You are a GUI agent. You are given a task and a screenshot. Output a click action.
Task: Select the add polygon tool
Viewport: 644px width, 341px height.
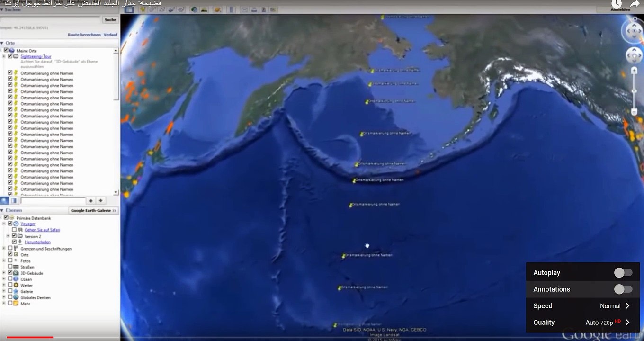point(152,9)
